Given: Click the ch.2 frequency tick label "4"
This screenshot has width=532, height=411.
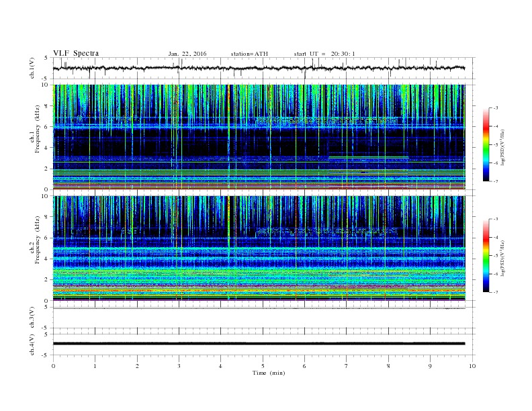Looking at the screenshot, I should coord(46,259).
